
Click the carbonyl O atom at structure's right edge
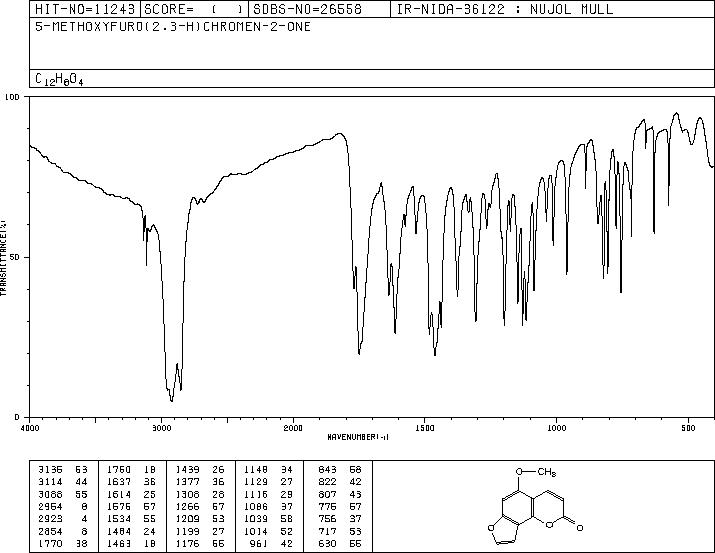tap(580, 528)
